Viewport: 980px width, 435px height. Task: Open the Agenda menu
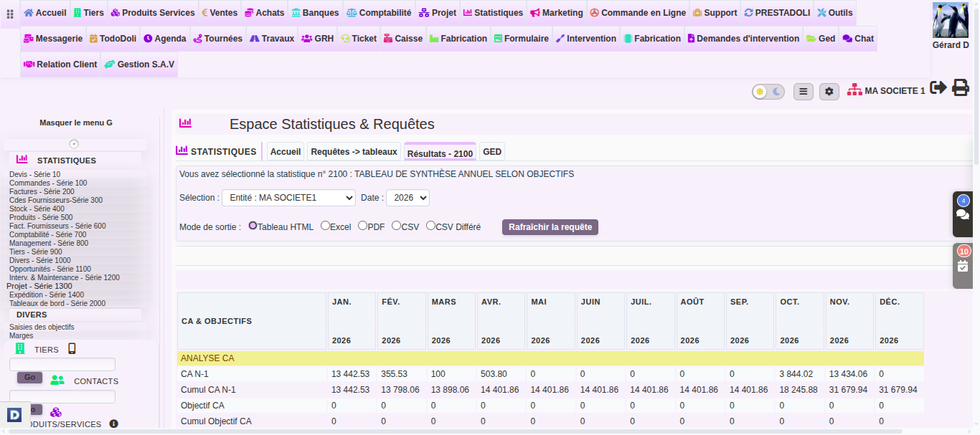(164, 39)
